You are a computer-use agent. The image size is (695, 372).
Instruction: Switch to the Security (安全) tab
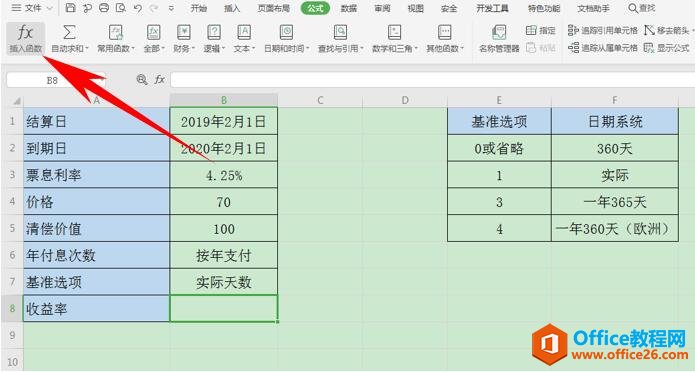[449, 8]
